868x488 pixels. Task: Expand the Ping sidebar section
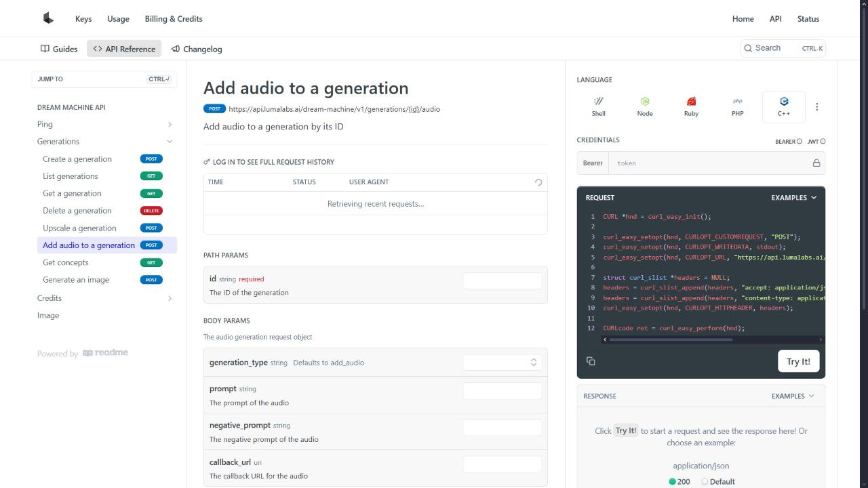[170, 125]
